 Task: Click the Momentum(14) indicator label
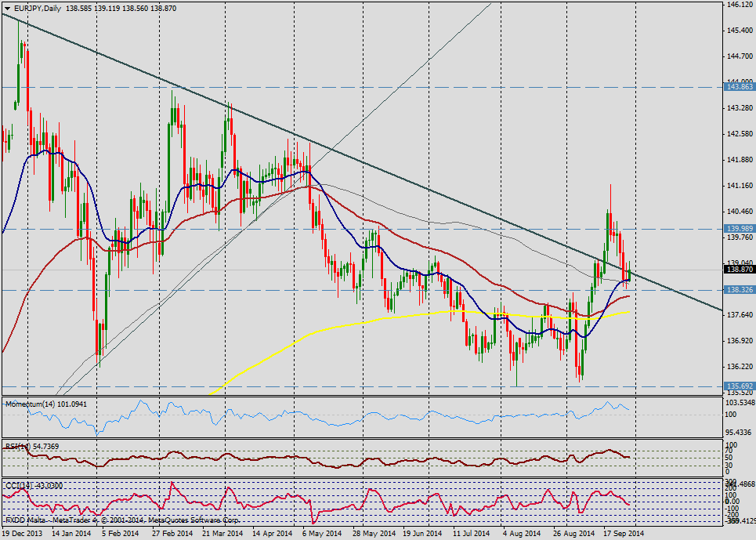tap(31, 404)
